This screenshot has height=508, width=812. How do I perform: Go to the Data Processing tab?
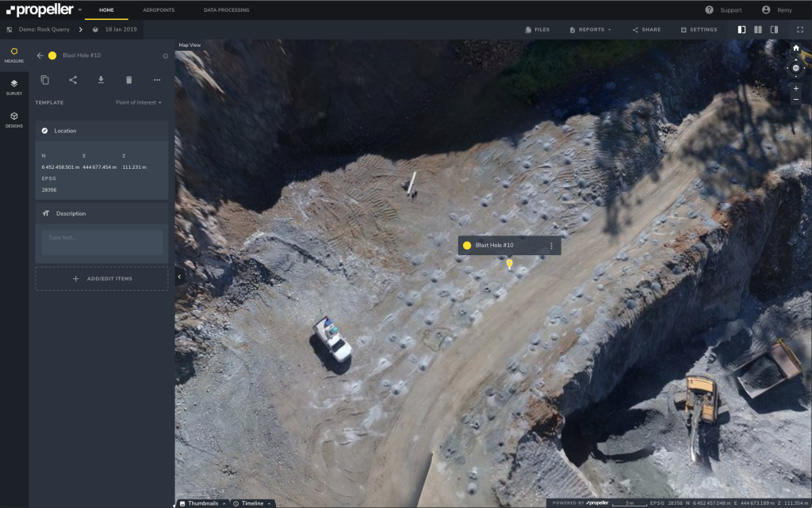226,10
